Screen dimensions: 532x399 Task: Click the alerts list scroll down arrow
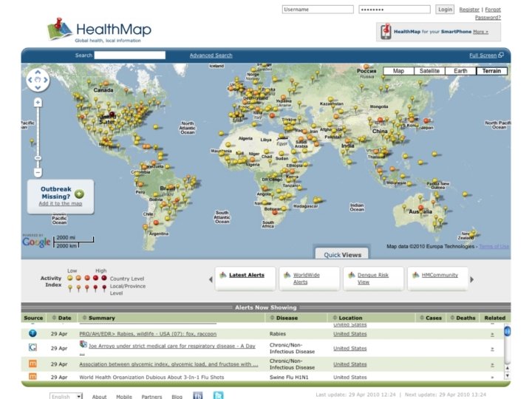[507, 375]
